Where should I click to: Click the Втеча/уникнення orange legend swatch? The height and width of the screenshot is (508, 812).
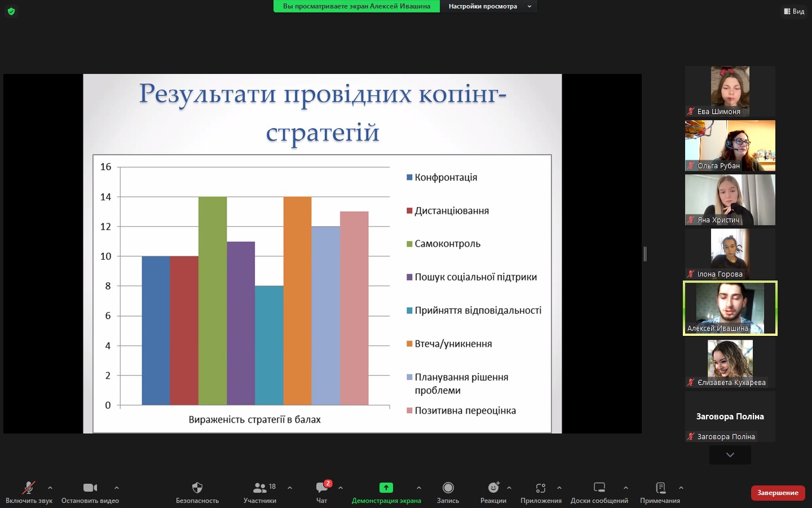click(410, 344)
